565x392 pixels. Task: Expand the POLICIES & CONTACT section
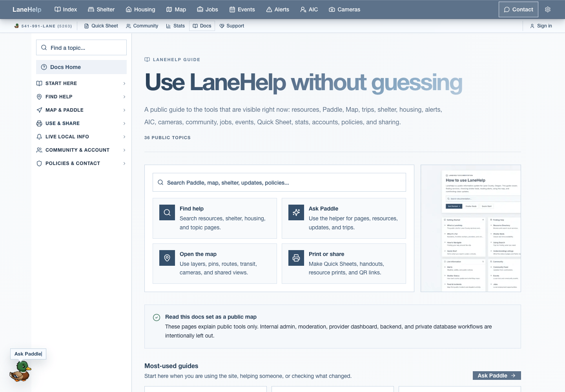(81, 163)
